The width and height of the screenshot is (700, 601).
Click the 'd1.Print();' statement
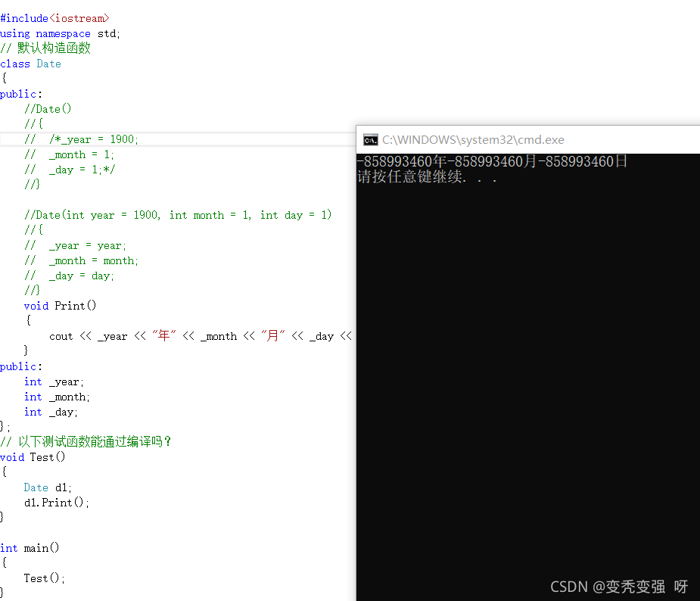pos(57,503)
